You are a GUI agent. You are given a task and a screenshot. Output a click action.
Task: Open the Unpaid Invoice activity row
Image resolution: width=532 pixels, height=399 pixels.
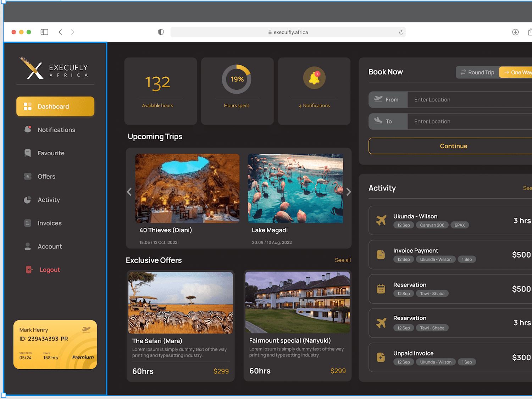pos(450,358)
